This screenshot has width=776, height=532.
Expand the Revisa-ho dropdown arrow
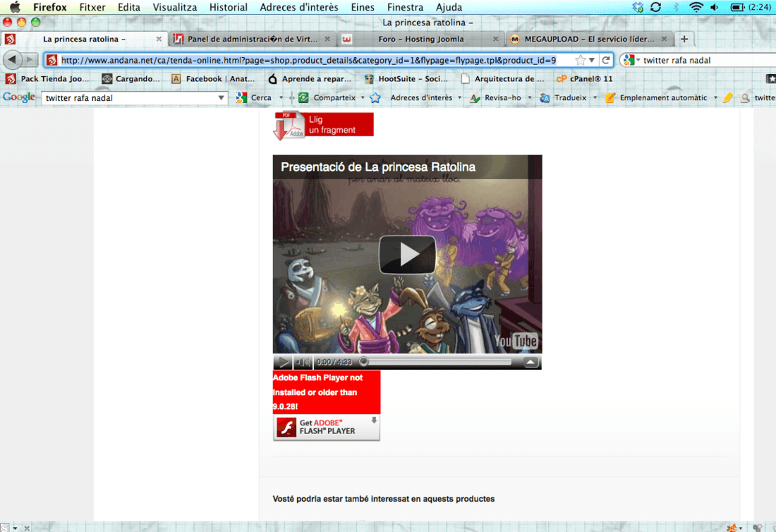click(530, 98)
